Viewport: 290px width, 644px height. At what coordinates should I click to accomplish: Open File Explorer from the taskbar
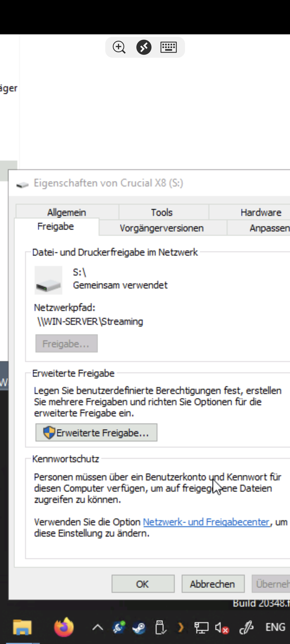click(22, 627)
